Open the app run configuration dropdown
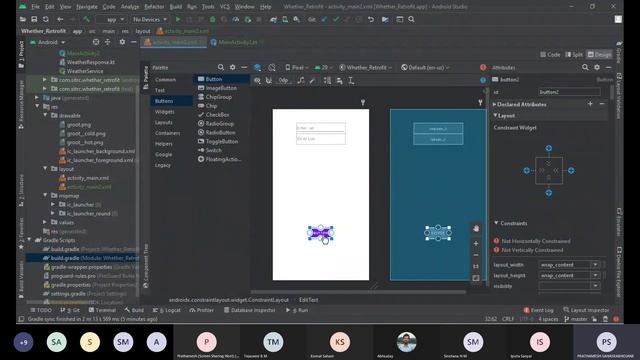Screen dimensions: 640x360 click(110, 19)
